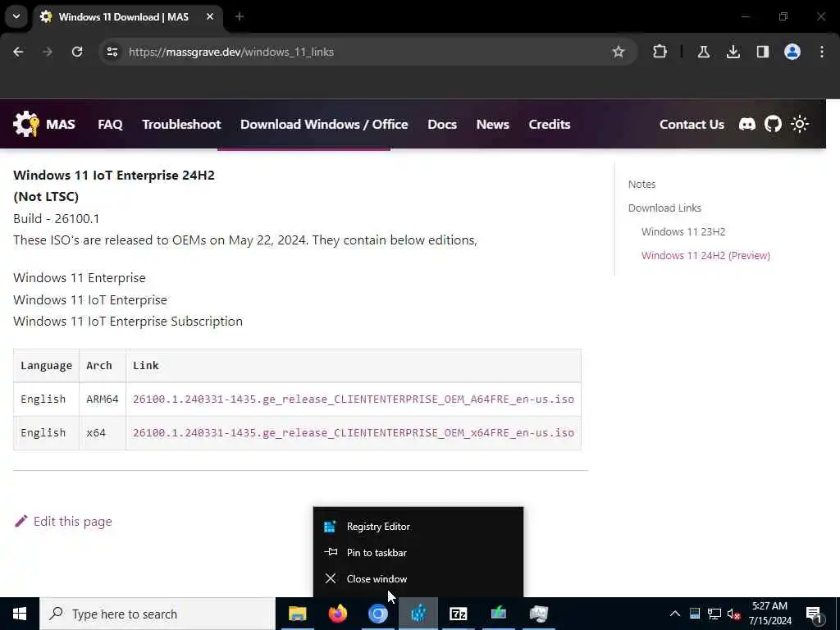
Task: Open site information icon in address bar
Action: (112, 52)
